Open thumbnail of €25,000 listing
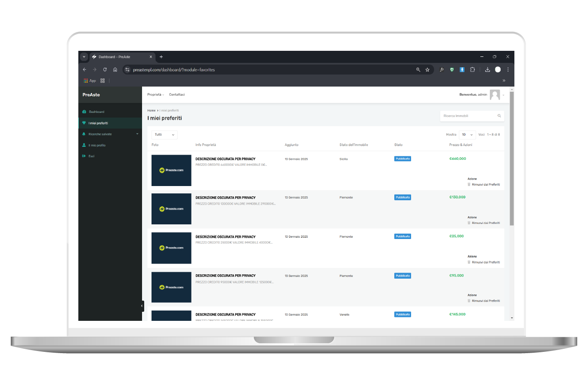 [171, 248]
